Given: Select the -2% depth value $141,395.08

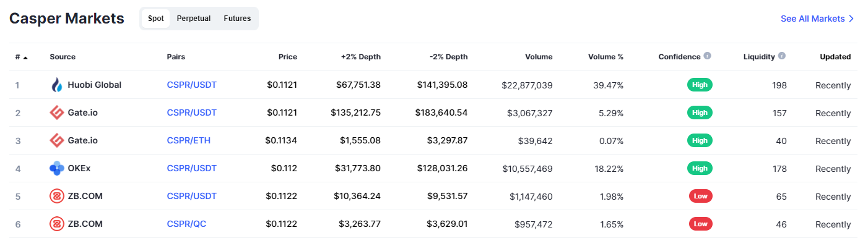Looking at the screenshot, I should [442, 85].
